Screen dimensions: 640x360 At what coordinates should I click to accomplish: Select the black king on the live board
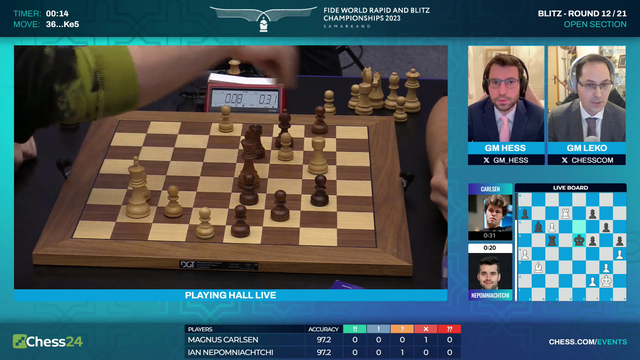click(x=579, y=240)
